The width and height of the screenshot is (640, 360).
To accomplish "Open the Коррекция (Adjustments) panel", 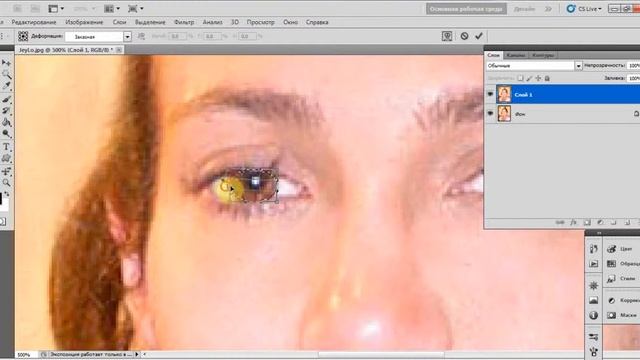I will coord(623,300).
